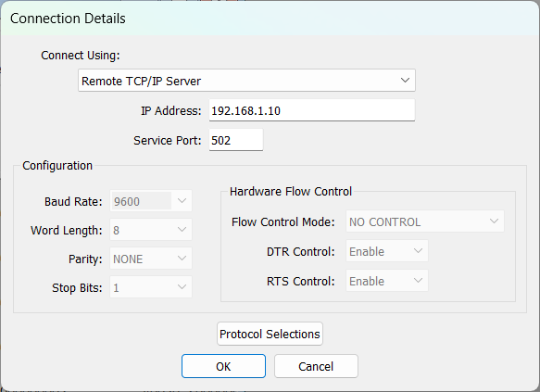
Task: Click the IP Address label text
Action: [x=170, y=110]
